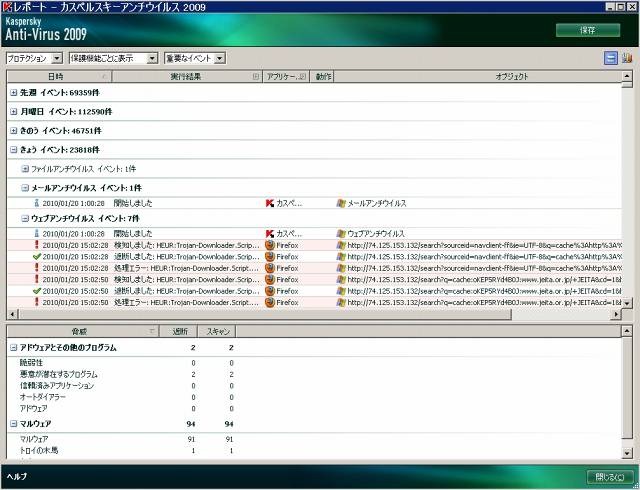Click the Firefox icon in the 15:02:28 処理エラー row

pos(269,268)
